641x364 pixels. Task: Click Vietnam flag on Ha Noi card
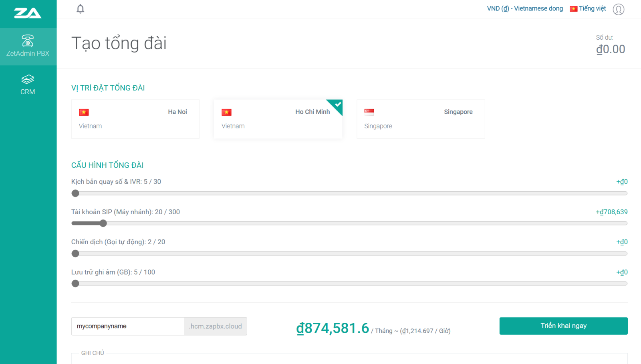click(x=84, y=112)
